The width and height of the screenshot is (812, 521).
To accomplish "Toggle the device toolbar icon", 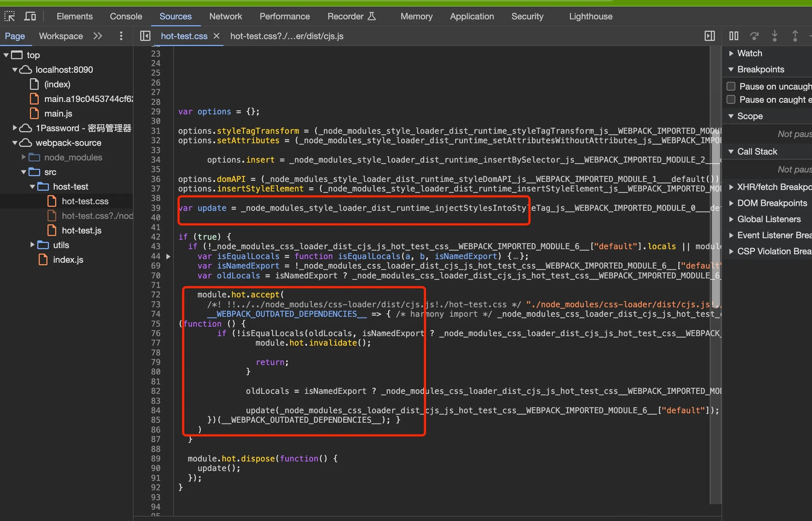I will [30, 16].
